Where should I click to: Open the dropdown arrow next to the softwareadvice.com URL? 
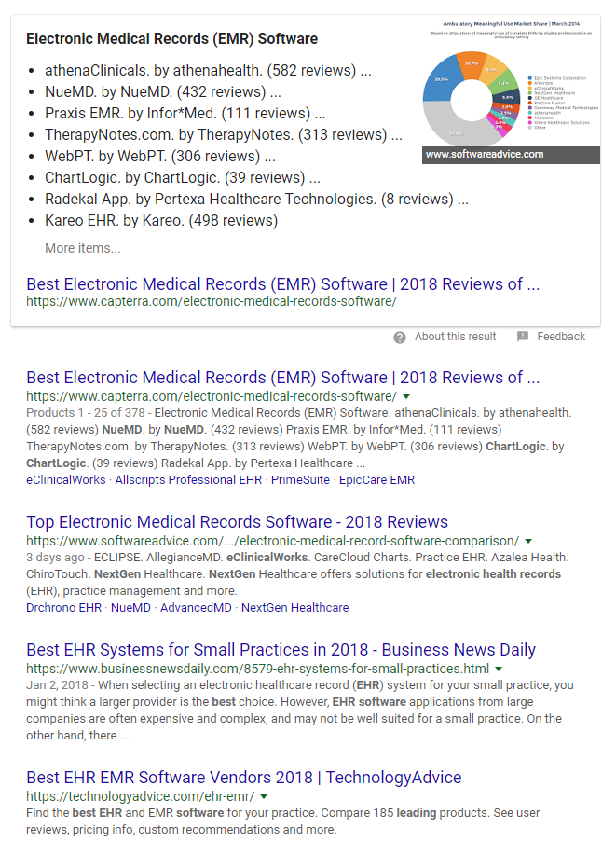(x=529, y=541)
